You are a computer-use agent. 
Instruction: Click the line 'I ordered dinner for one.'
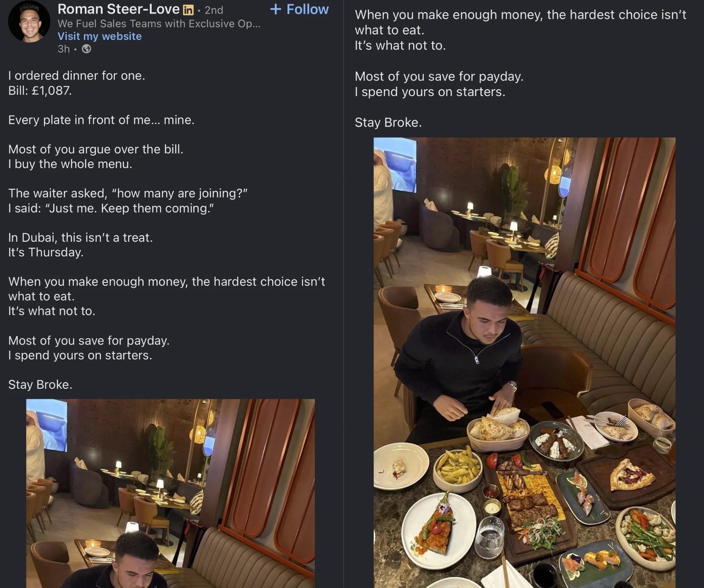tap(76, 76)
